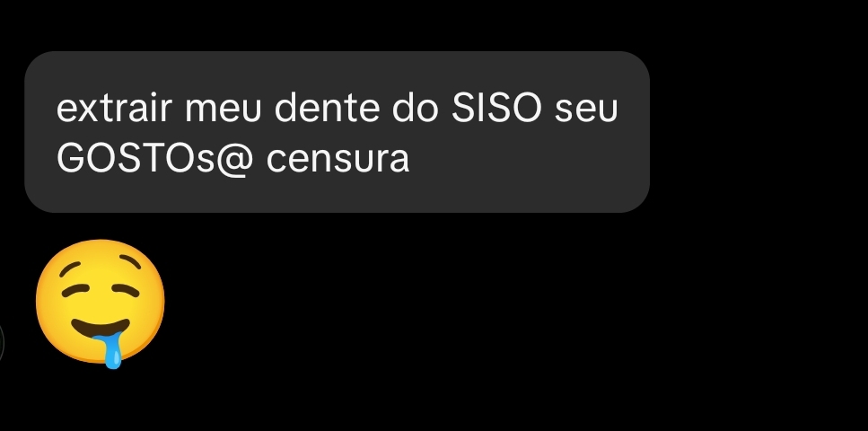868x431 pixels.
Task: Click the word "extrair" in the message
Action: point(114,108)
